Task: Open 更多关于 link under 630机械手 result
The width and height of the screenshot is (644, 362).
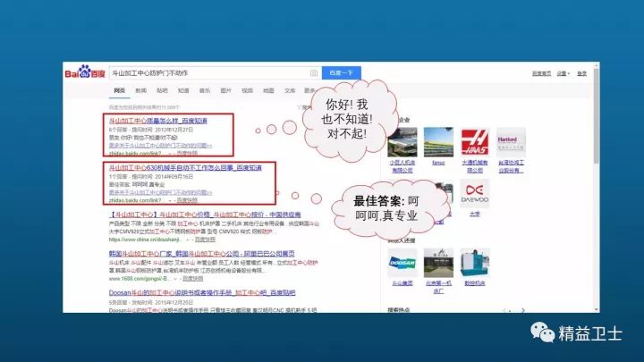Action: [x=161, y=192]
